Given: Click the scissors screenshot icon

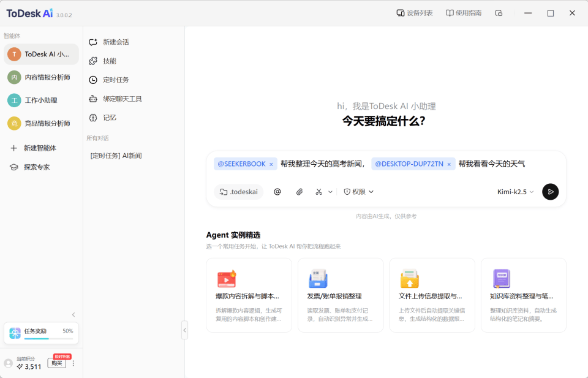Looking at the screenshot, I should [318, 192].
